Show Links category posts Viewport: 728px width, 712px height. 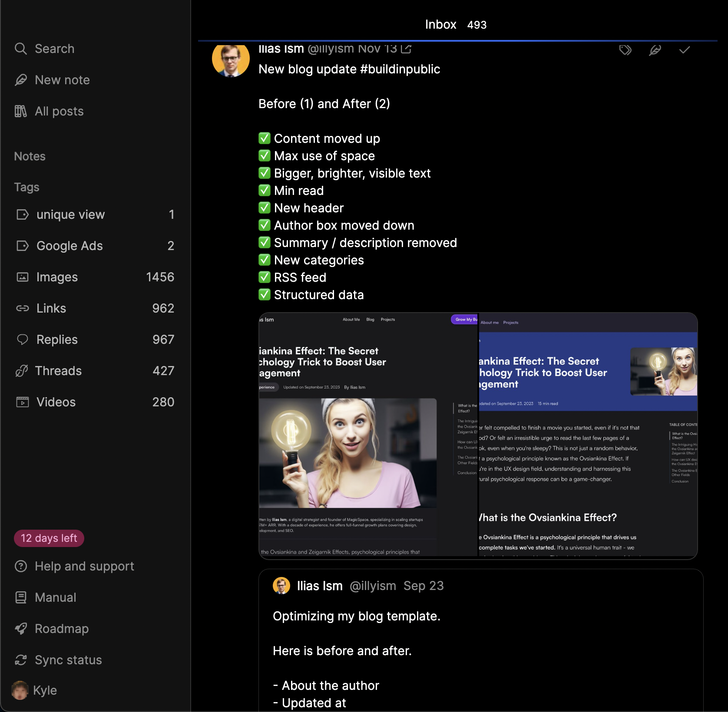click(x=51, y=308)
